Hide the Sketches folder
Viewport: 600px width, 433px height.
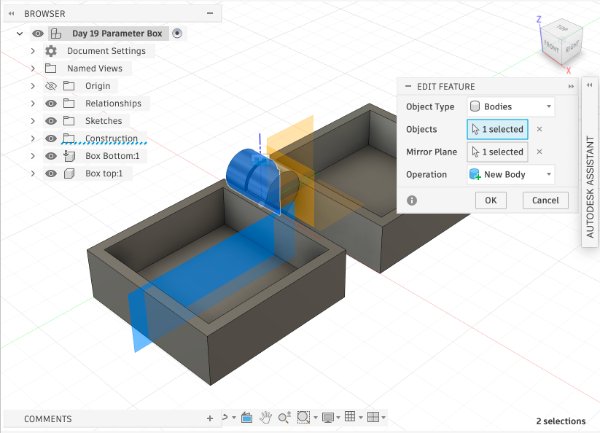pos(51,121)
